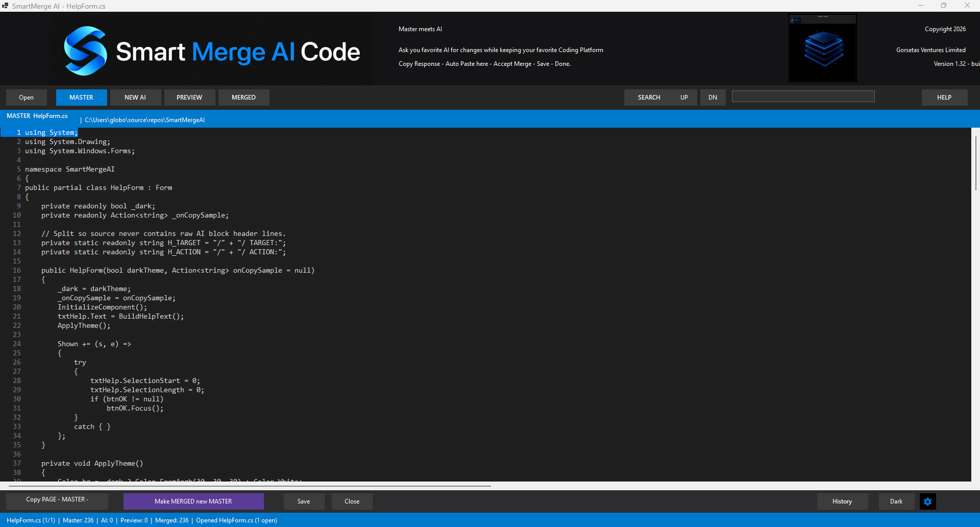Click the file path C:\Users\globo\source\repos\SmartMergeAI
980x527 pixels.
click(145, 120)
